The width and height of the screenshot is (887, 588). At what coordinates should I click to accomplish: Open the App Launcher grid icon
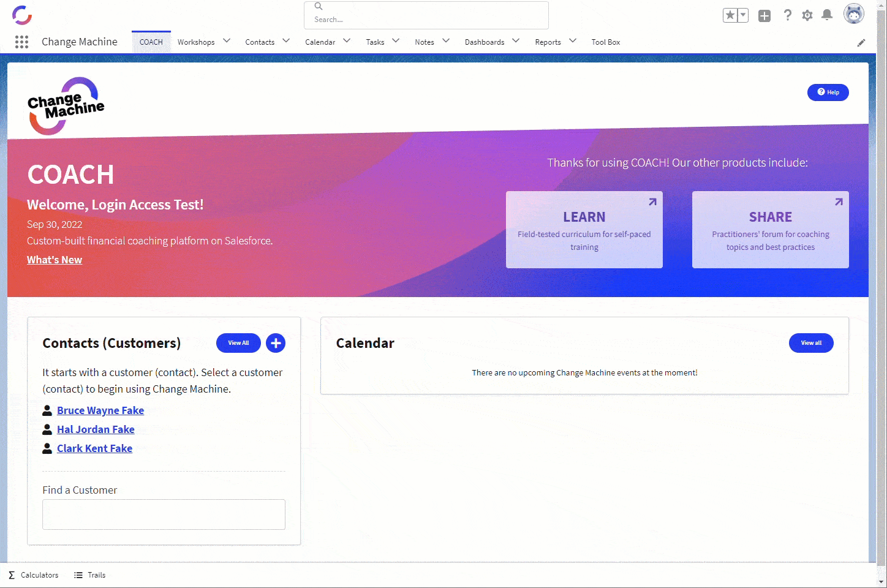21,42
